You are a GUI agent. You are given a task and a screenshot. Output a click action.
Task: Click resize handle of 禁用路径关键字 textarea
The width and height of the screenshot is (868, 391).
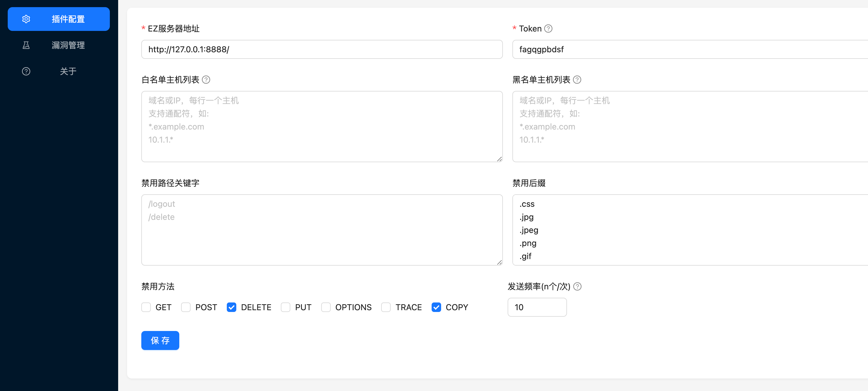[x=499, y=262]
